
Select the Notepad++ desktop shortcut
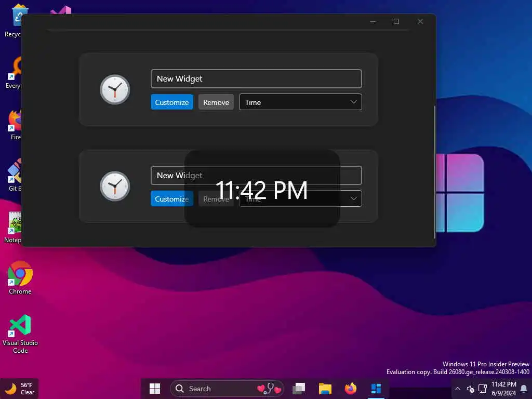point(12,228)
